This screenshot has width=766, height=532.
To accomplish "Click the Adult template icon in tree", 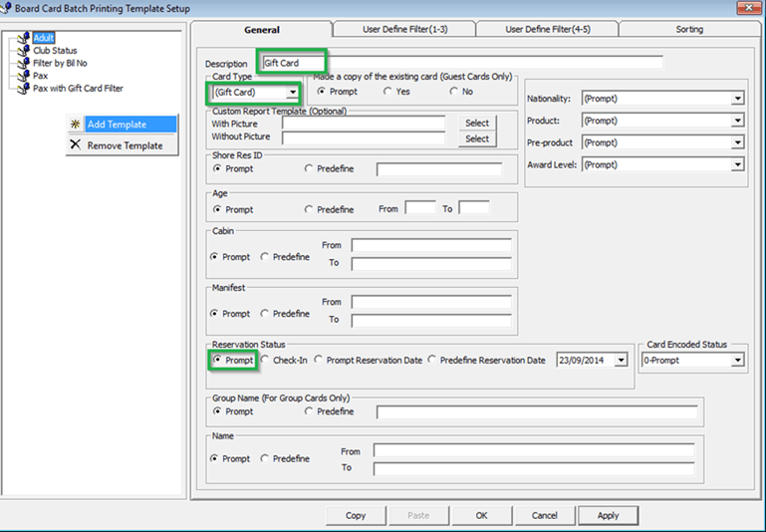I will pyautogui.click(x=24, y=38).
